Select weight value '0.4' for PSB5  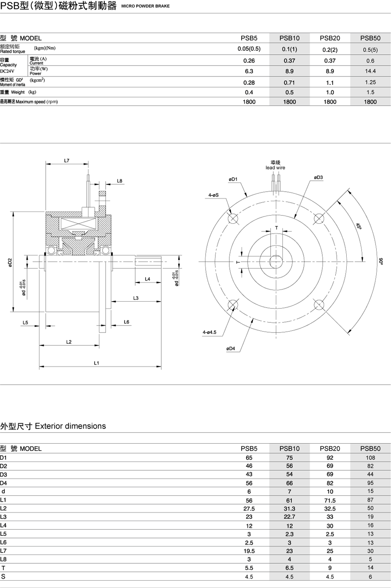pos(249,92)
